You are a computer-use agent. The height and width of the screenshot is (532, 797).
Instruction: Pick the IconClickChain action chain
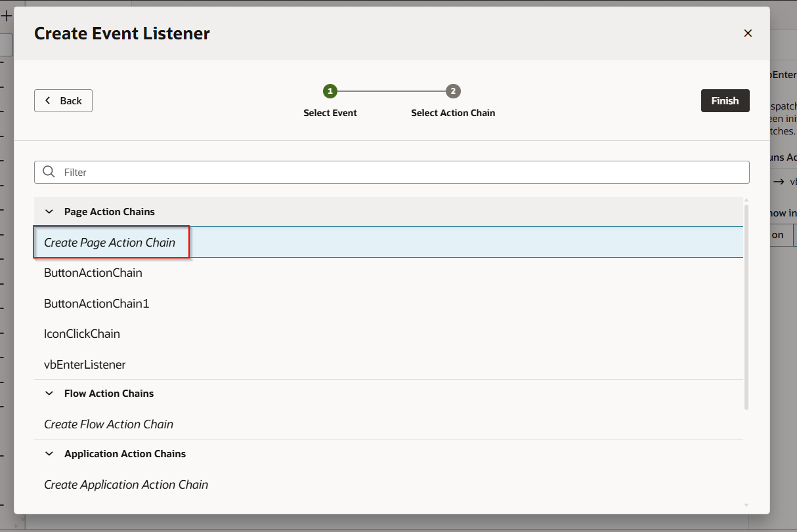(82, 334)
